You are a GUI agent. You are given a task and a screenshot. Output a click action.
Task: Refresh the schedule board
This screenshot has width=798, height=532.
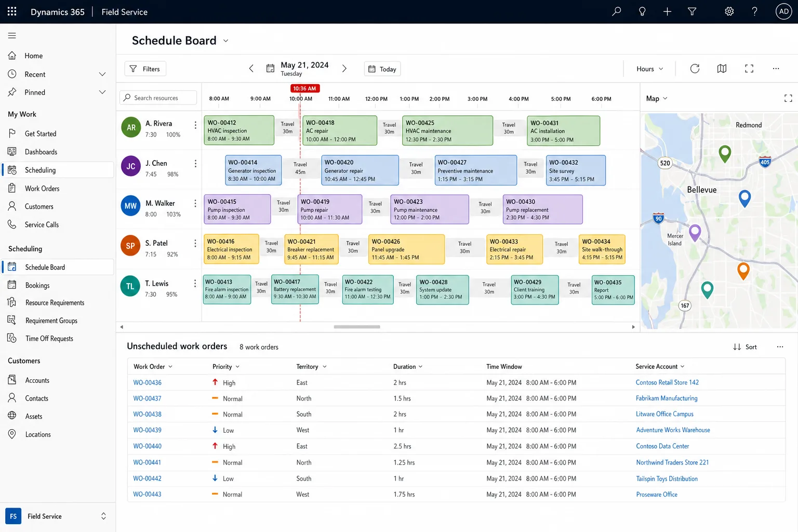pos(695,69)
